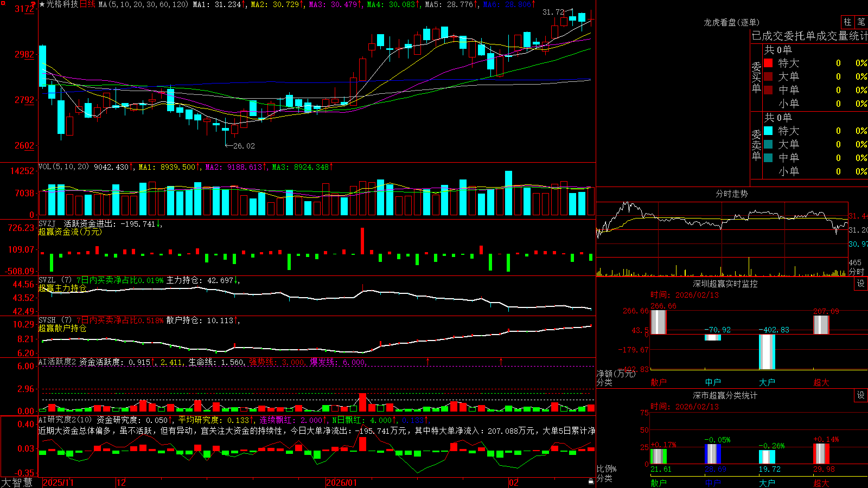
Task: Click the MA1: 31.234 value in header
Action: click(217, 4)
